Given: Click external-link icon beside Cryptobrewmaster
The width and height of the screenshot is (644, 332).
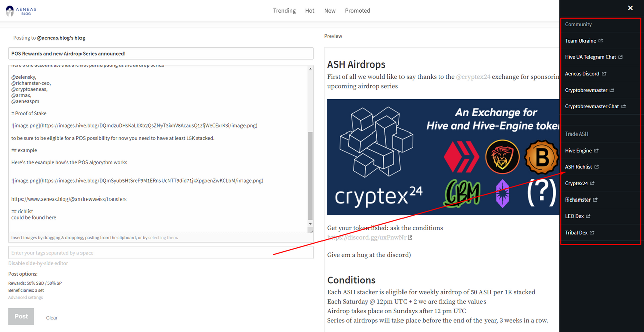Looking at the screenshot, I should (612, 90).
